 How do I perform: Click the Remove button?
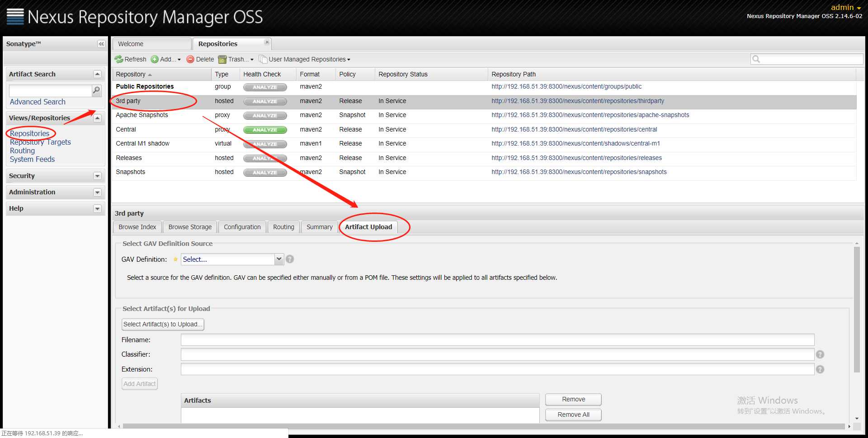click(573, 399)
